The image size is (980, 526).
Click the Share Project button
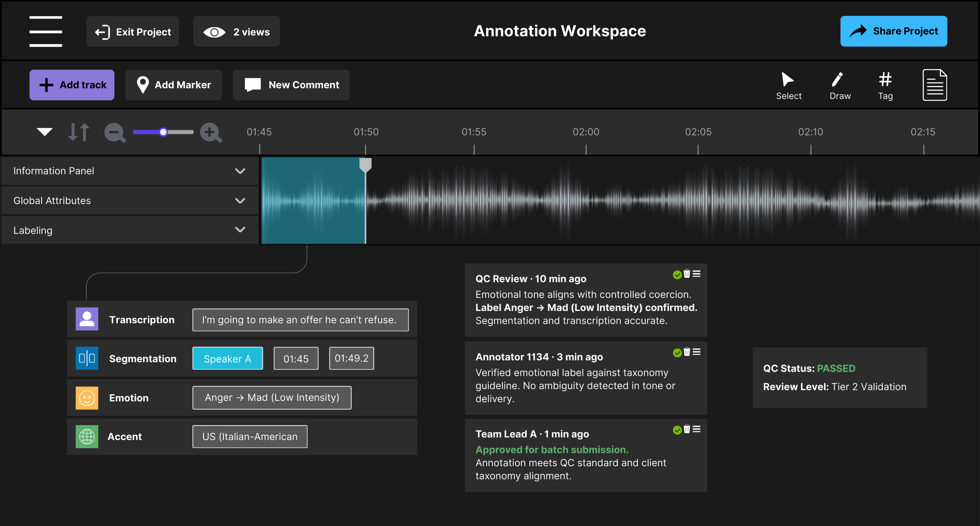[894, 31]
